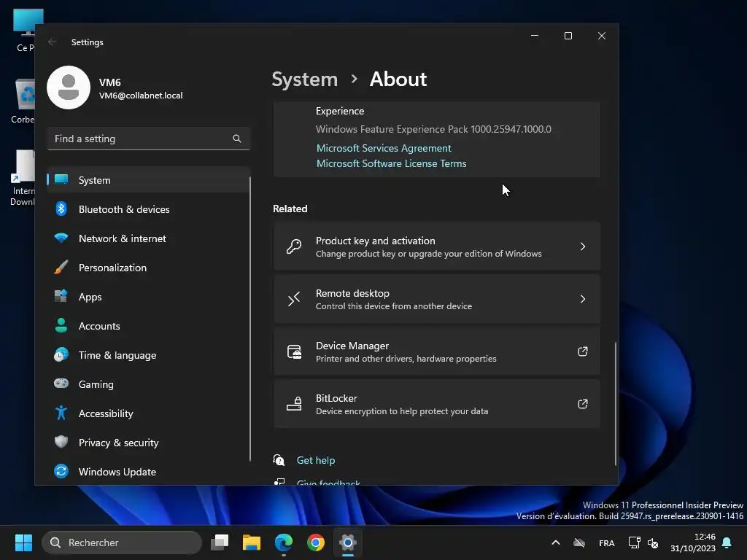747x560 pixels.
Task: Open Accounts settings page
Action: tap(149, 326)
